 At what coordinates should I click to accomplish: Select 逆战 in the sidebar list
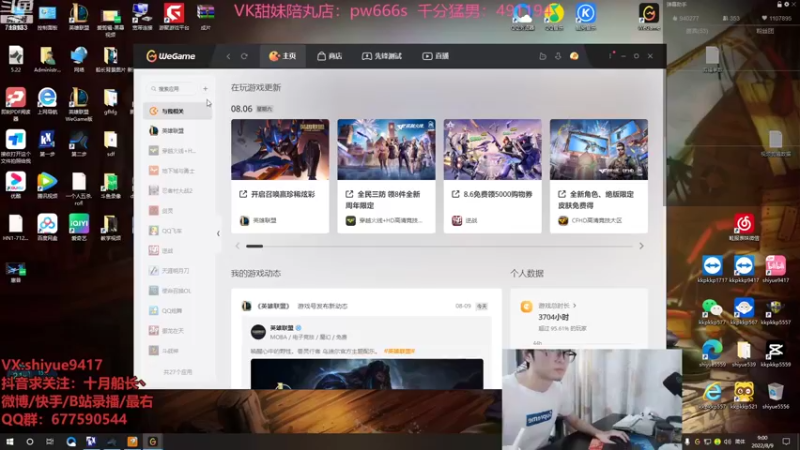click(178, 251)
